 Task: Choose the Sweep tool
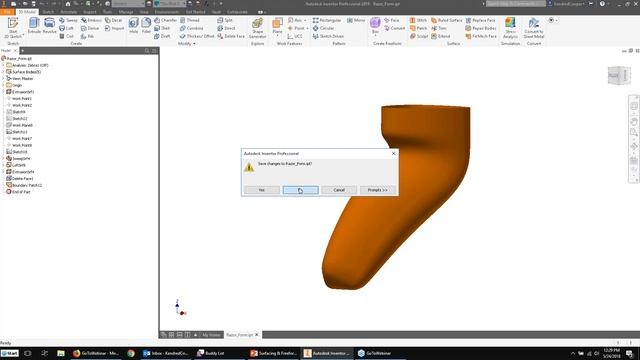[x=68, y=20]
